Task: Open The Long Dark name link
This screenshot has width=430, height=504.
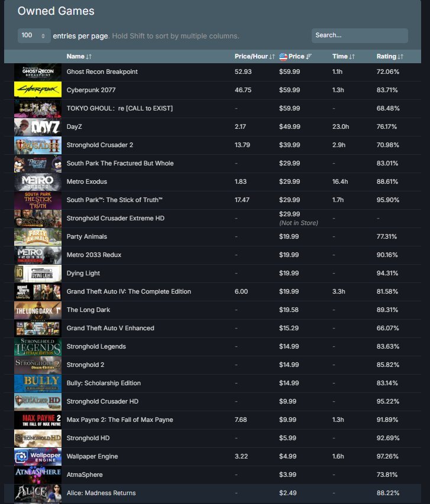Action: [x=88, y=310]
